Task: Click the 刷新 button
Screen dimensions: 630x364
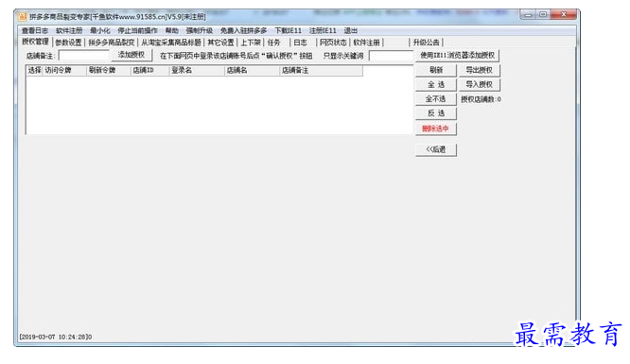Action: 436,70
